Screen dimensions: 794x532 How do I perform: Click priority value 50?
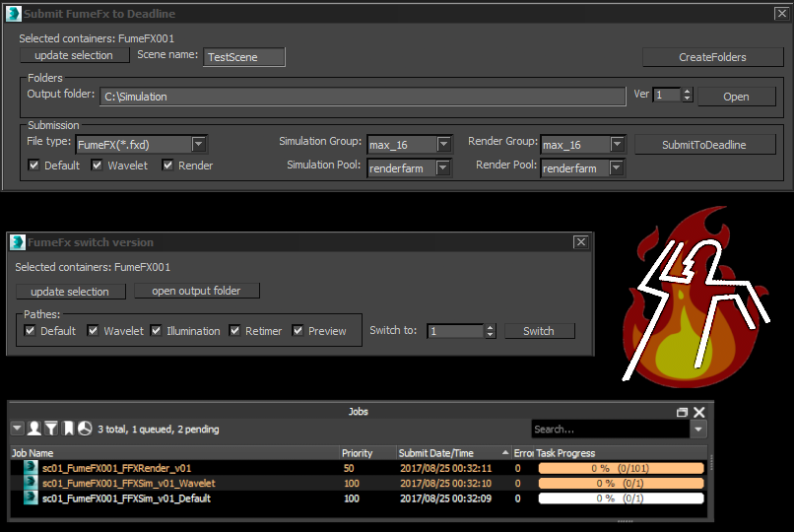coord(349,468)
